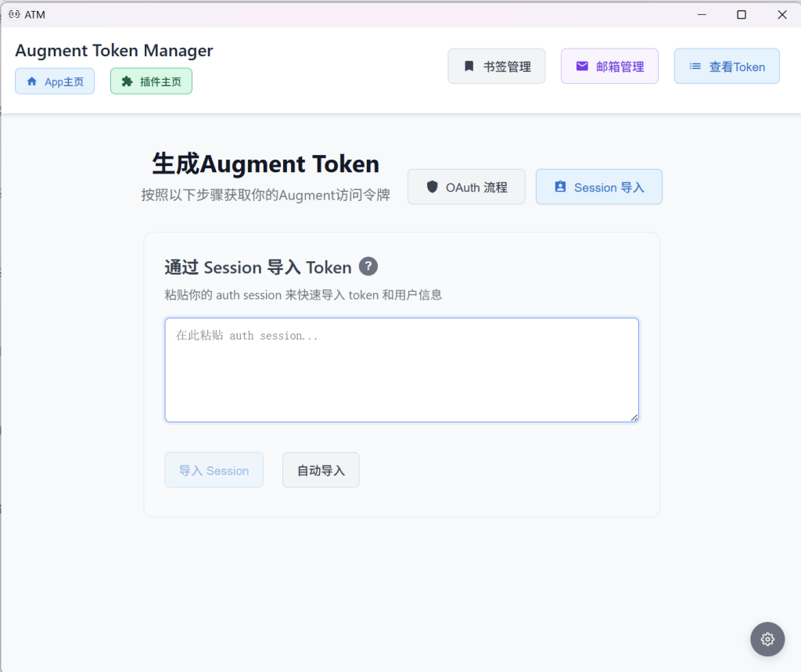Click the 生成Augment Token heading
Viewport: 801px width, 672px height.
coord(265,164)
